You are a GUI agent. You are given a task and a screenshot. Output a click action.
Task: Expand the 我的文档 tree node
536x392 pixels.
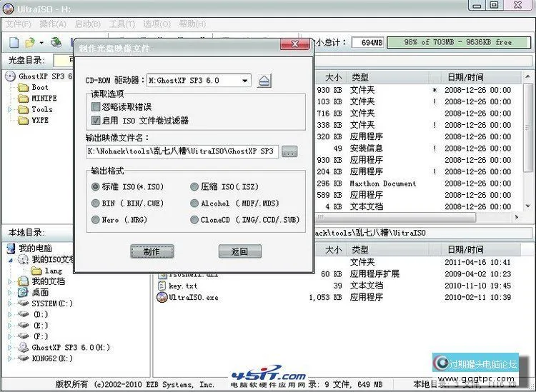pos(10,282)
